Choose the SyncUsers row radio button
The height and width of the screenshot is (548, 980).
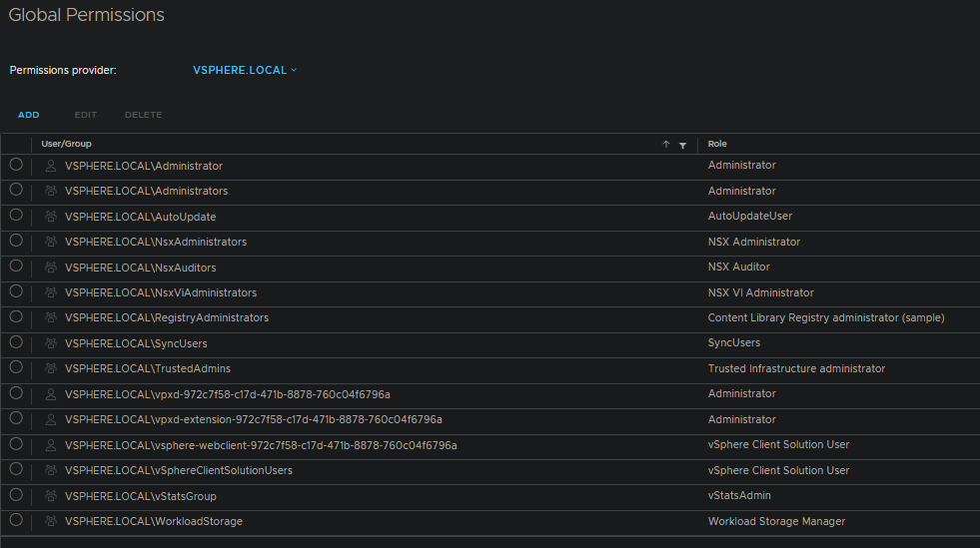pos(16,342)
